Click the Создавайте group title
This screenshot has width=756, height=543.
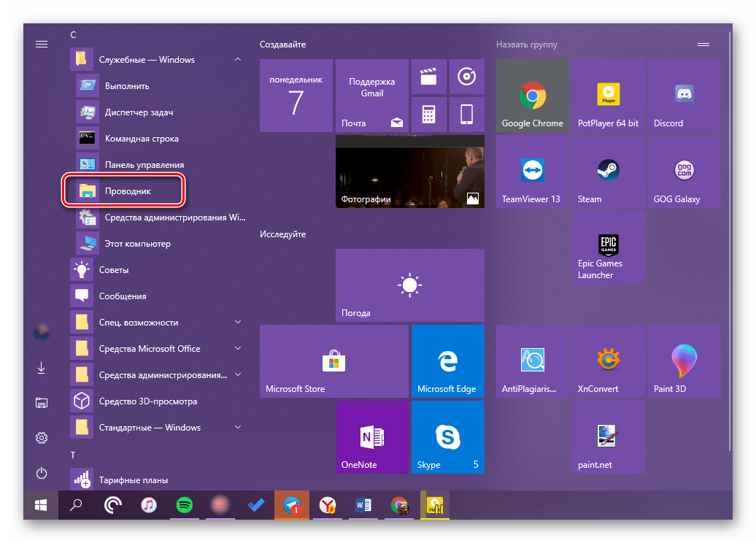[282, 45]
